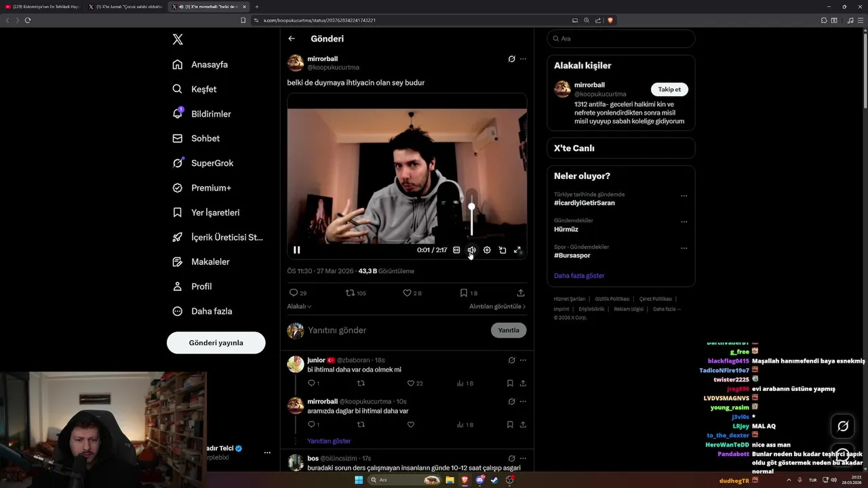The width and height of the screenshot is (868, 488).
Task: Reply to main post via comment icon
Action: pyautogui.click(x=294, y=293)
